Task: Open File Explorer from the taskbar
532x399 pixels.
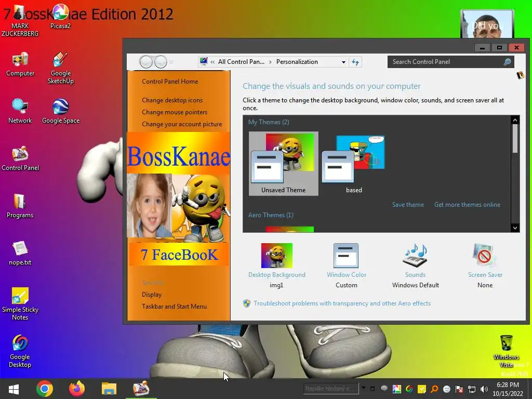Action: coord(109,389)
